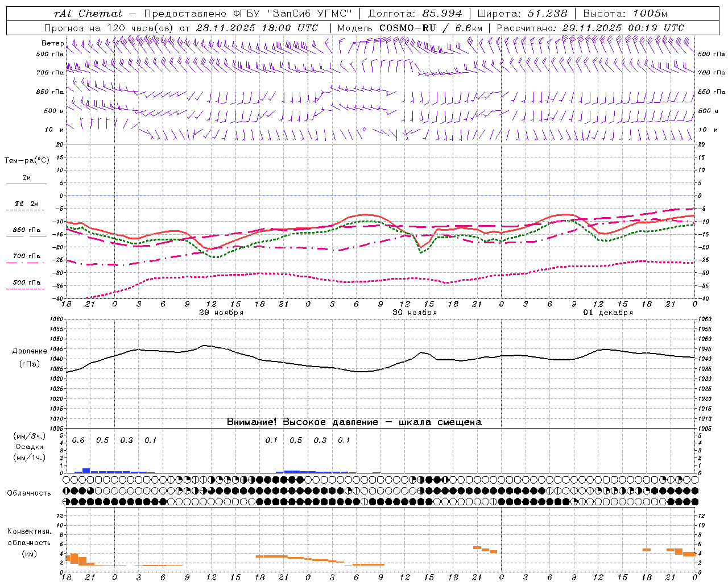Image resolution: width=728 pixels, height=582 pixels.
Task: Click the Широта: 51.238 value
Action: coord(522,14)
